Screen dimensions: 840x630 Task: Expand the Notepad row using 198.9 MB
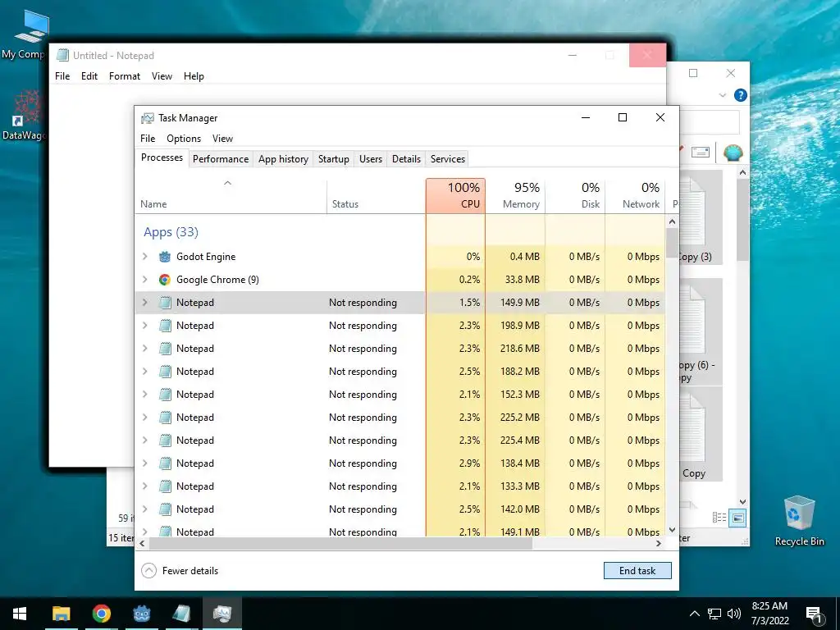[144, 326]
